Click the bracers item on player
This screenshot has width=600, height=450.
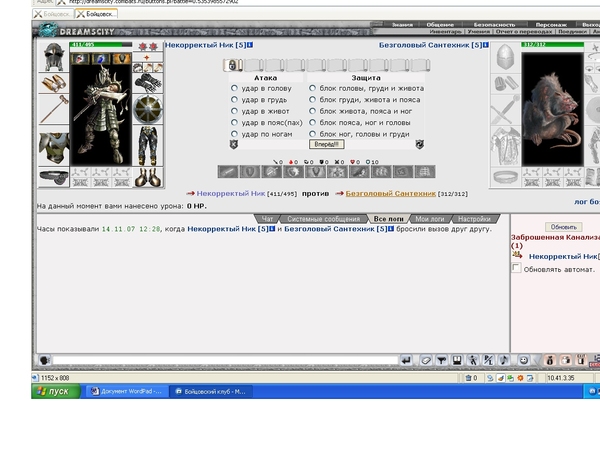click(x=54, y=83)
